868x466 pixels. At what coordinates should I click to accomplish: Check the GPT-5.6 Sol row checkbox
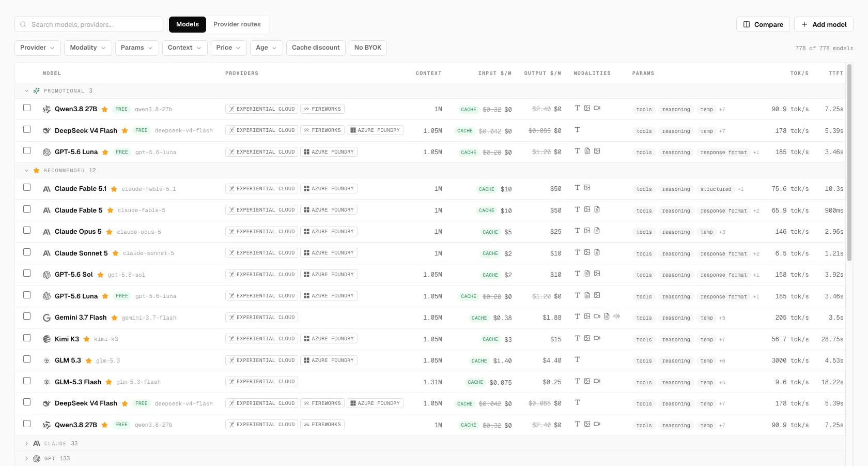click(x=27, y=273)
